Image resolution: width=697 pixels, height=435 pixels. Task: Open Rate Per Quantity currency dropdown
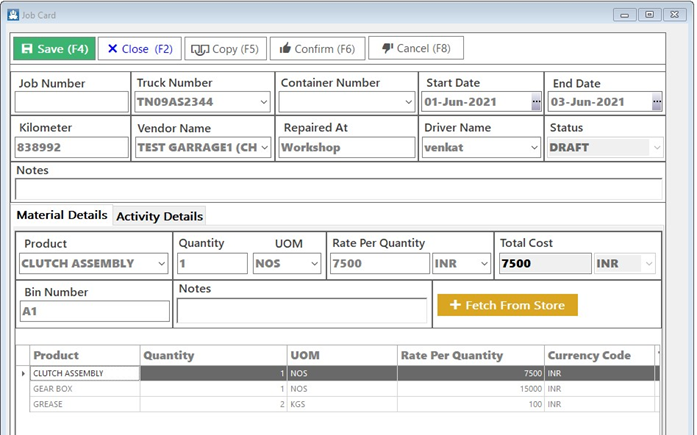click(484, 263)
